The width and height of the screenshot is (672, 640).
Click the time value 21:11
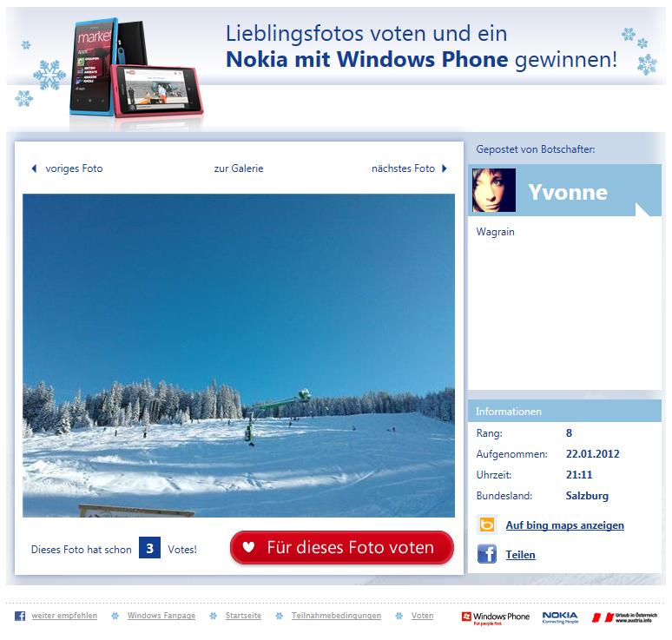point(579,475)
